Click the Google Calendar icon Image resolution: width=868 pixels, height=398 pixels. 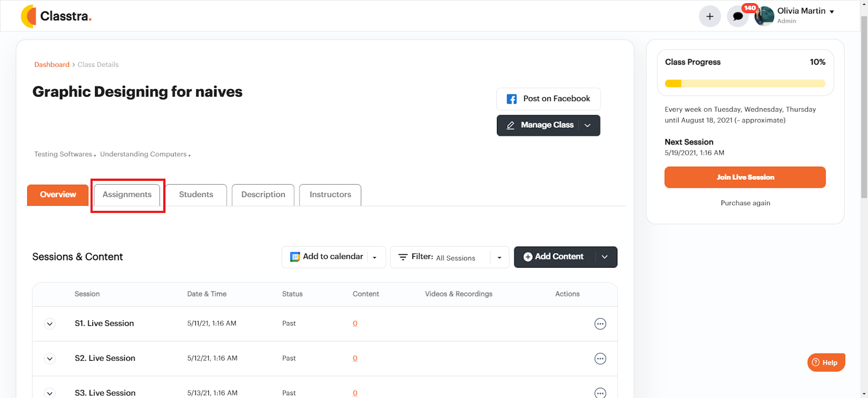295,257
